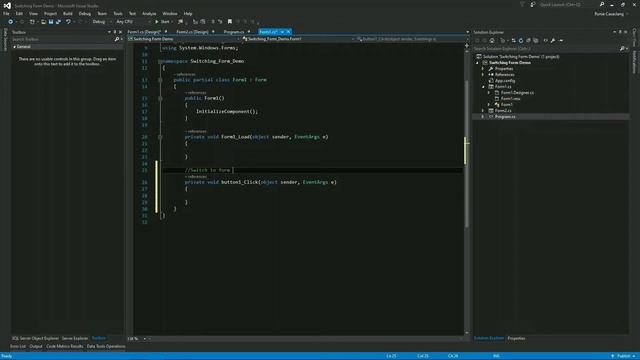Open the Tools menu
Screen dimensions: 640x360
coord(118,13)
